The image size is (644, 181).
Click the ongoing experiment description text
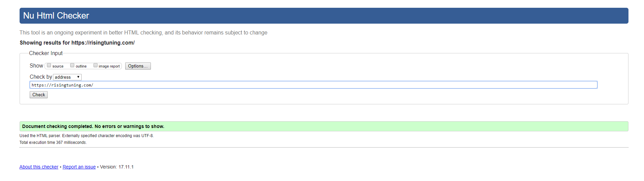point(143,33)
